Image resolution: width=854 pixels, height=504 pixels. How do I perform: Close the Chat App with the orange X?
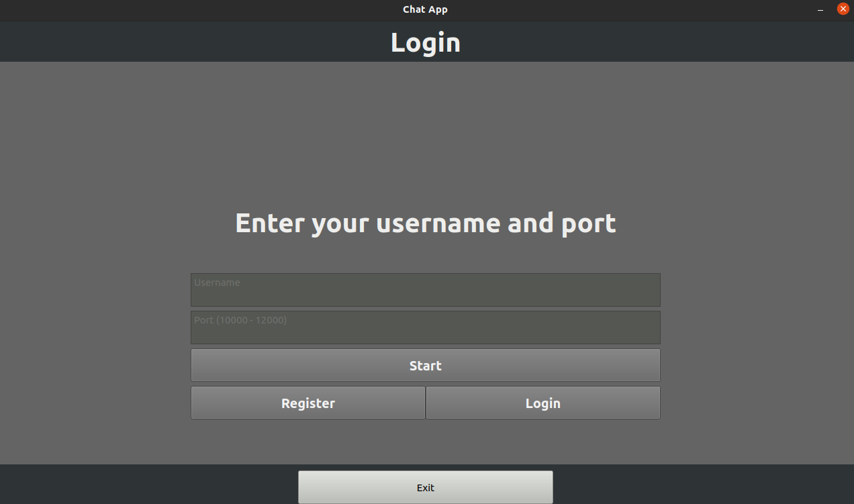pos(843,9)
